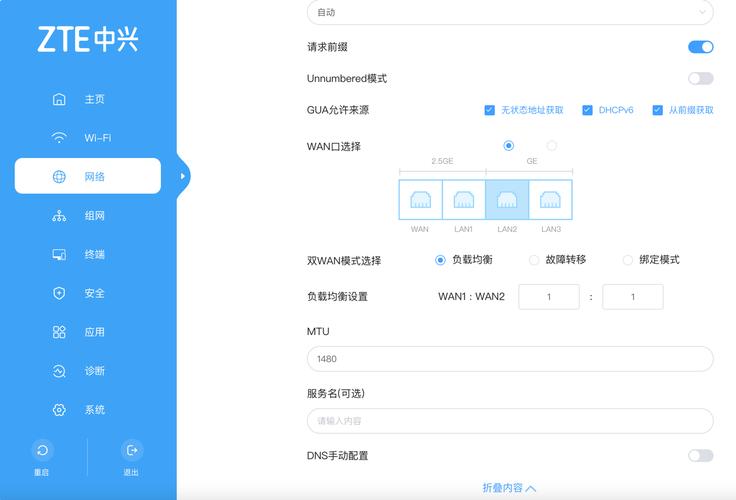The height and width of the screenshot is (500, 736).
Task: Click the 负载均衡设置 label
Action: pos(337,297)
